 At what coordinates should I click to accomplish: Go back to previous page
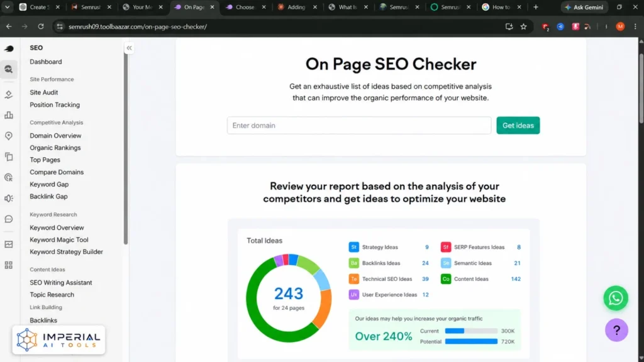tap(9, 26)
